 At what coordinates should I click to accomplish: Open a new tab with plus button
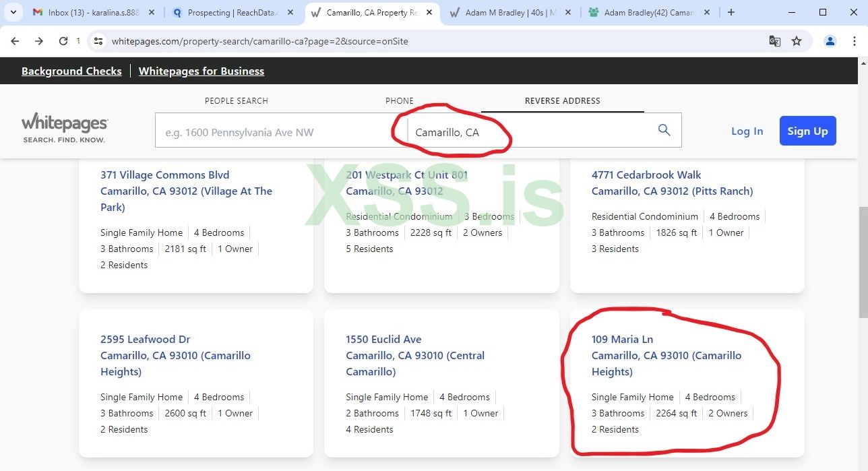[x=731, y=12]
